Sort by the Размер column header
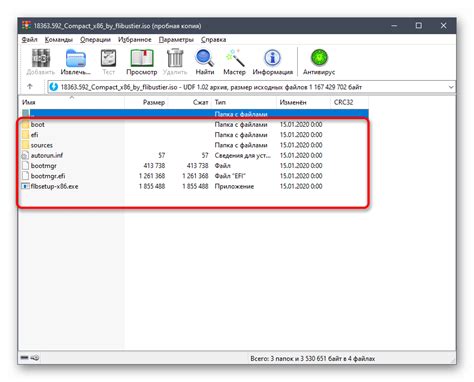 coord(146,102)
